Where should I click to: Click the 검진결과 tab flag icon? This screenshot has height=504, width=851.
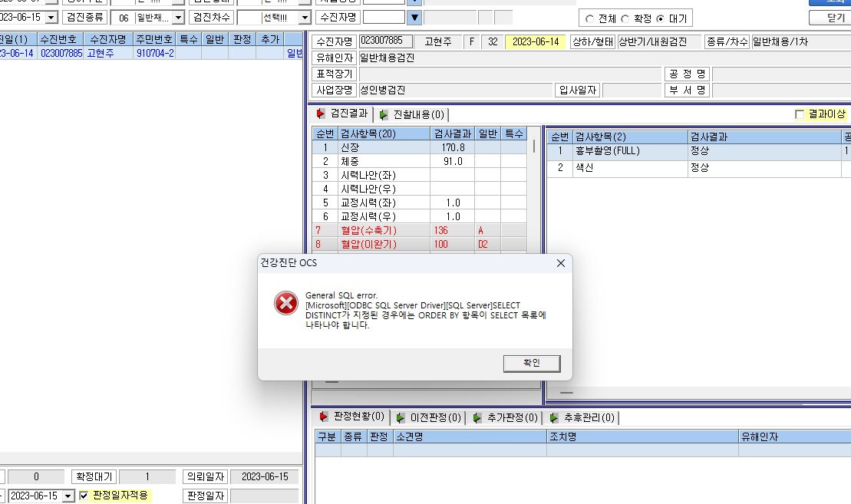click(x=321, y=114)
